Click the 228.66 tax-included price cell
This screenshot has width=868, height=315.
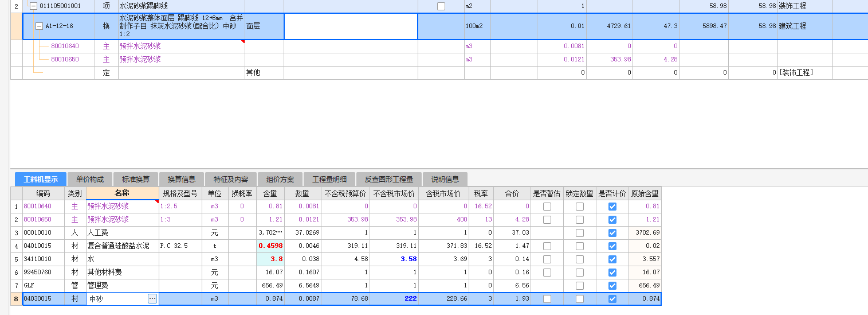(x=443, y=299)
